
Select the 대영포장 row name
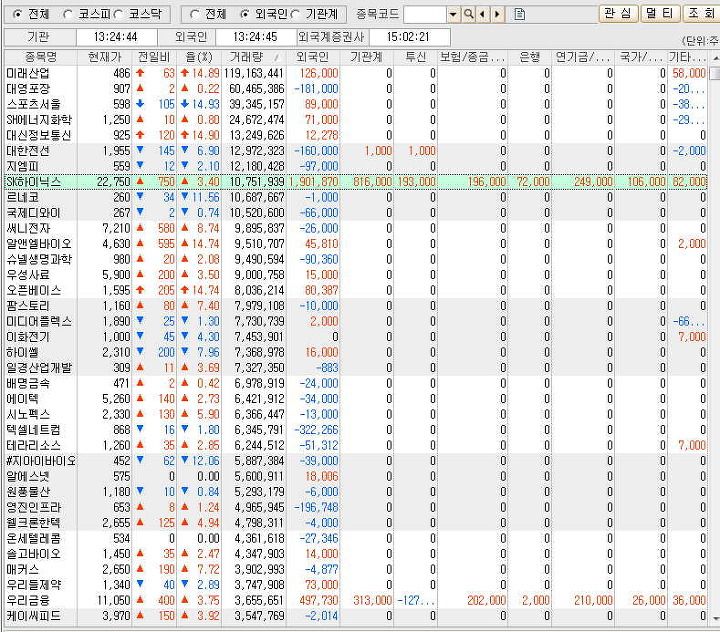pos(28,89)
